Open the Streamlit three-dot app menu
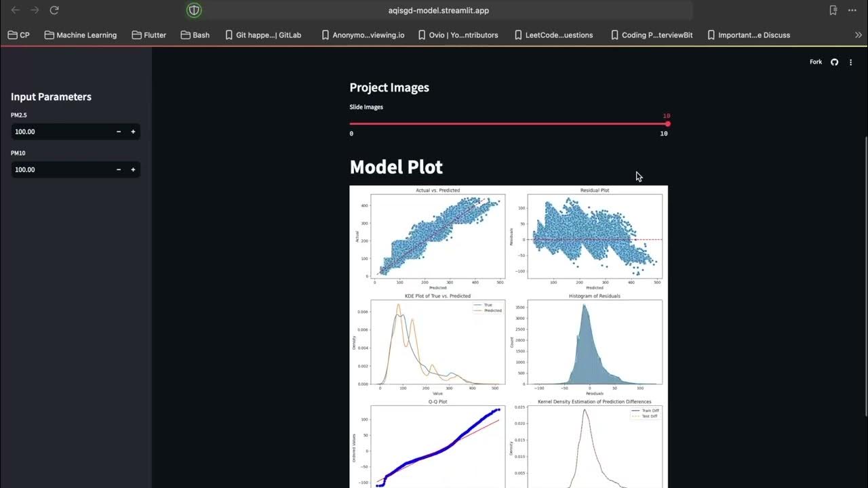 (850, 62)
